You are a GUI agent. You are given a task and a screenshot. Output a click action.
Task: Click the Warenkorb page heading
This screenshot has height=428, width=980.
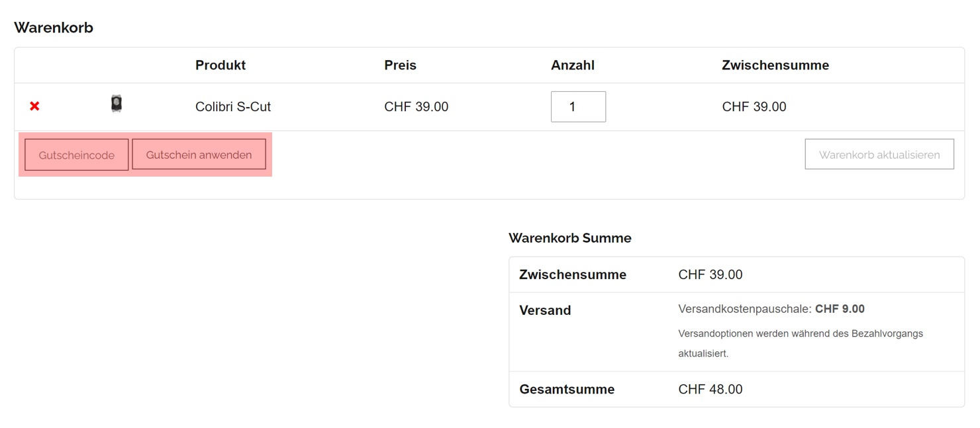point(54,27)
